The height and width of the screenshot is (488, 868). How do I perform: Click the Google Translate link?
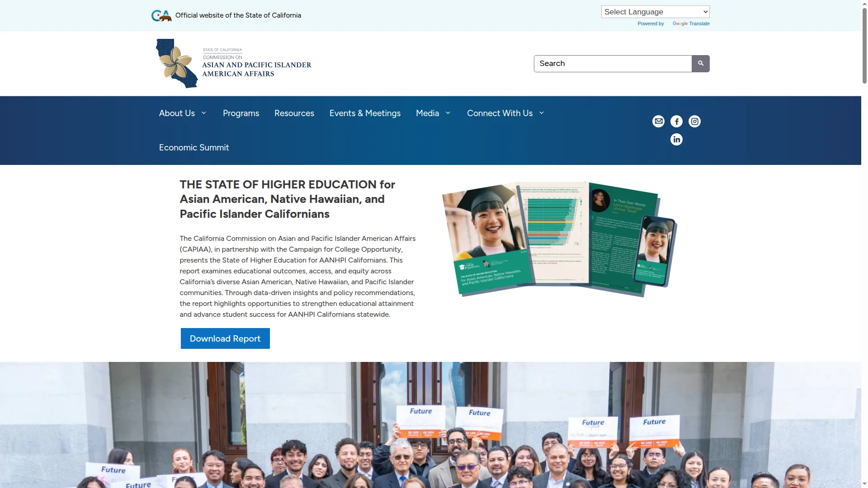point(691,24)
